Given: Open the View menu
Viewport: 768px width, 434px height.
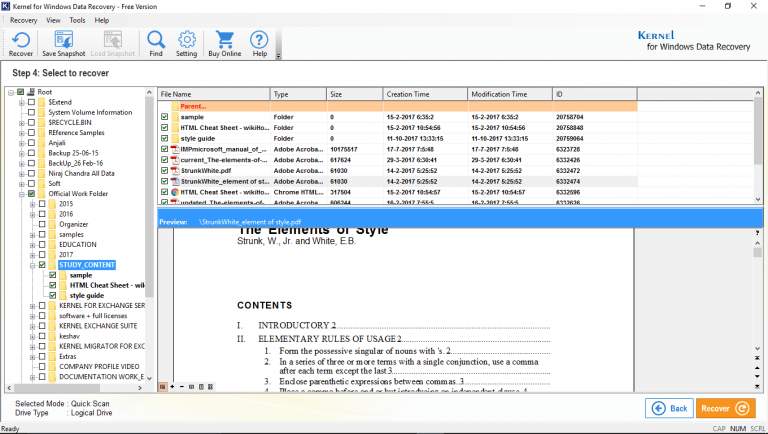Looking at the screenshot, I should (x=53, y=21).
